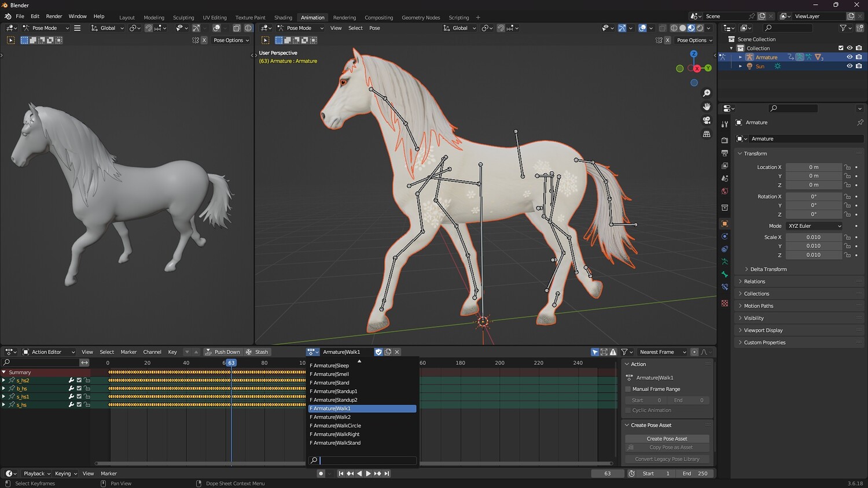Viewport: 868px width, 488px height.
Task: Click the pan hand viewport gizmo
Action: (x=707, y=106)
